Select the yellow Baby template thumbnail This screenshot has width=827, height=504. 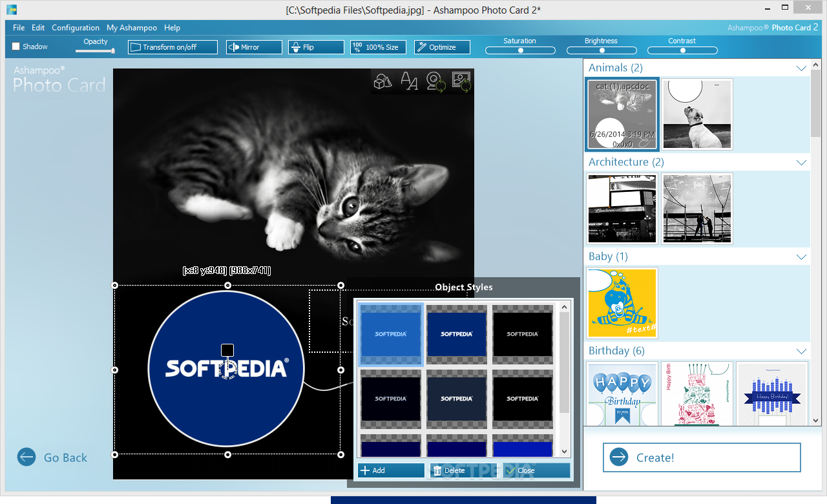[622, 303]
